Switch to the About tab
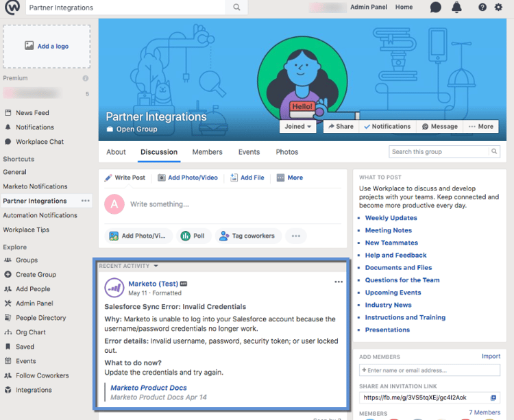Viewport: 514px width, 420px height. (x=116, y=152)
